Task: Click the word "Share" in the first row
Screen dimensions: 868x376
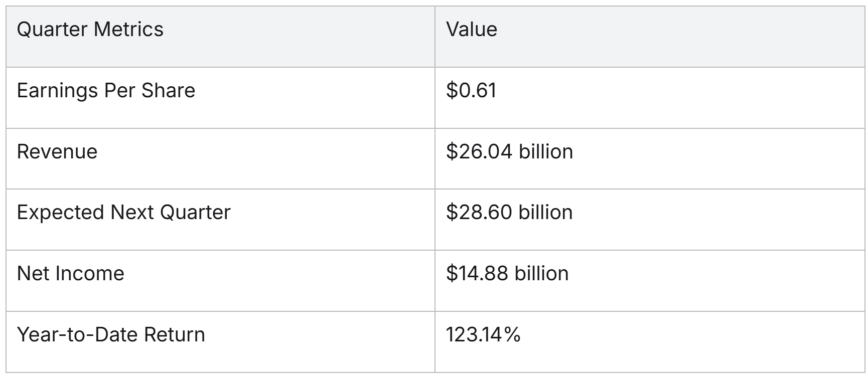Action: coord(168,91)
